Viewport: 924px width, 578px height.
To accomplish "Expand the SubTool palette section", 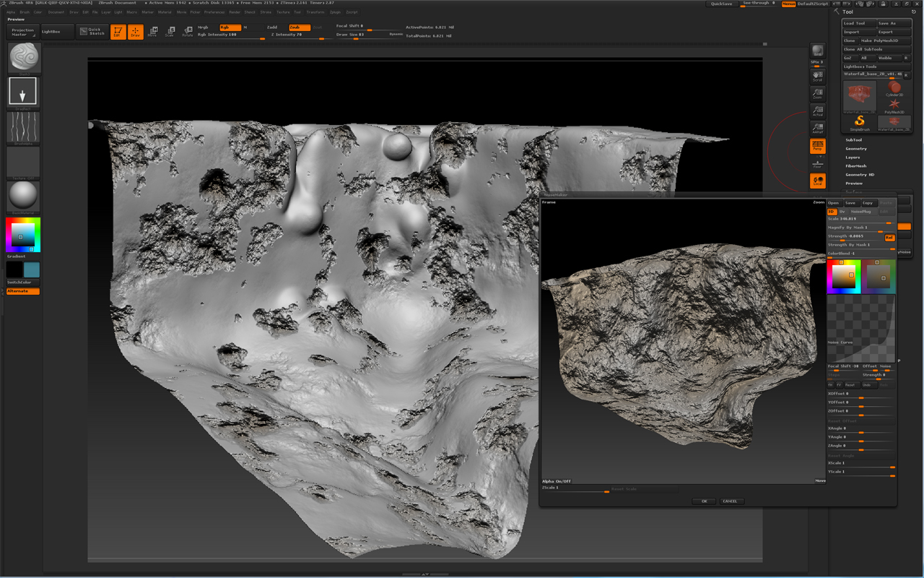I will pos(854,140).
